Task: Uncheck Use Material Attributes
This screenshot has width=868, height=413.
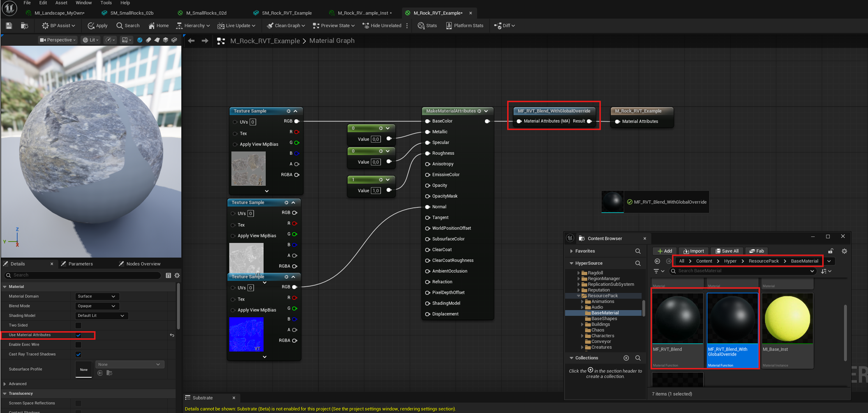Action: tap(78, 335)
